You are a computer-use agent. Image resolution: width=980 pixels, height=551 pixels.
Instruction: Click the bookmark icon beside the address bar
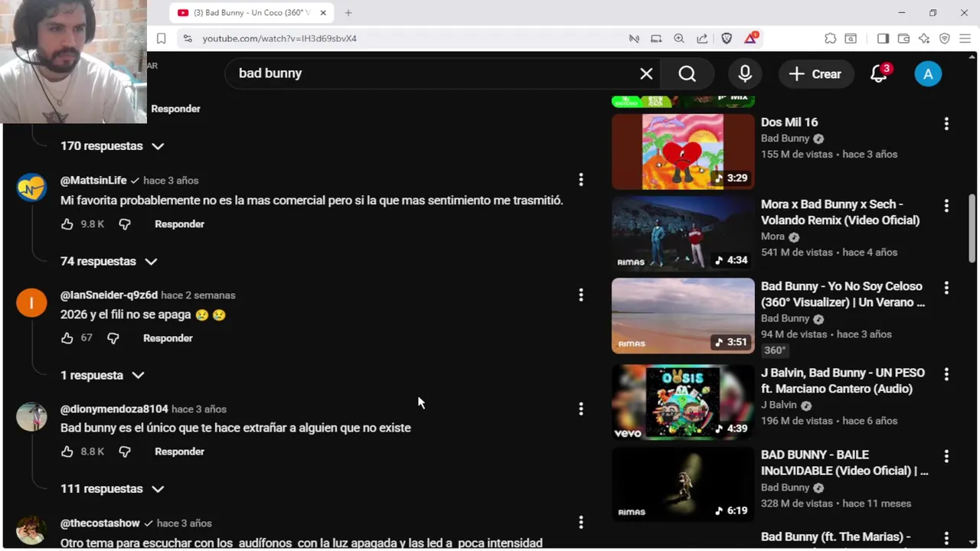(x=161, y=38)
